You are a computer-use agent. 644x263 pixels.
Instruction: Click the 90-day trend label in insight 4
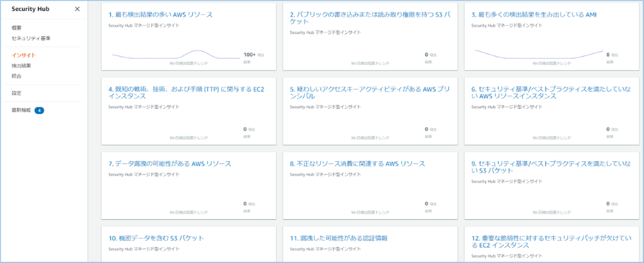(x=189, y=138)
